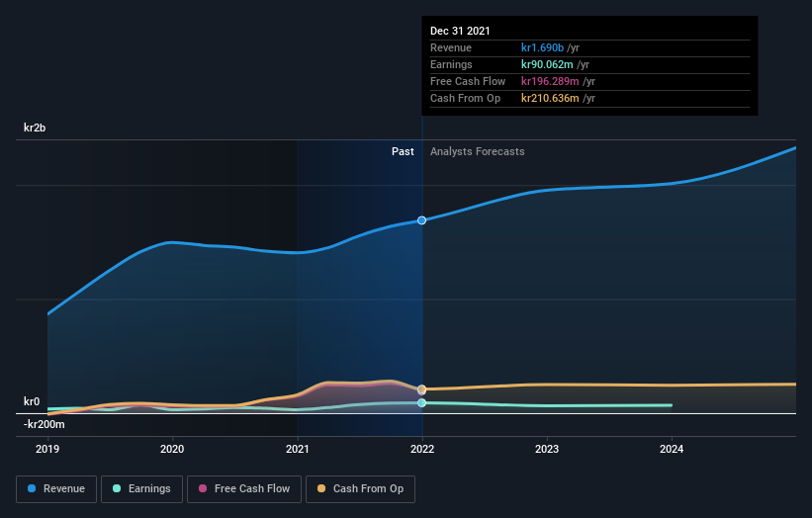Viewport: 812px width, 518px height.
Task: Click the kr90.062m earnings value in tooltip
Action: [547, 64]
